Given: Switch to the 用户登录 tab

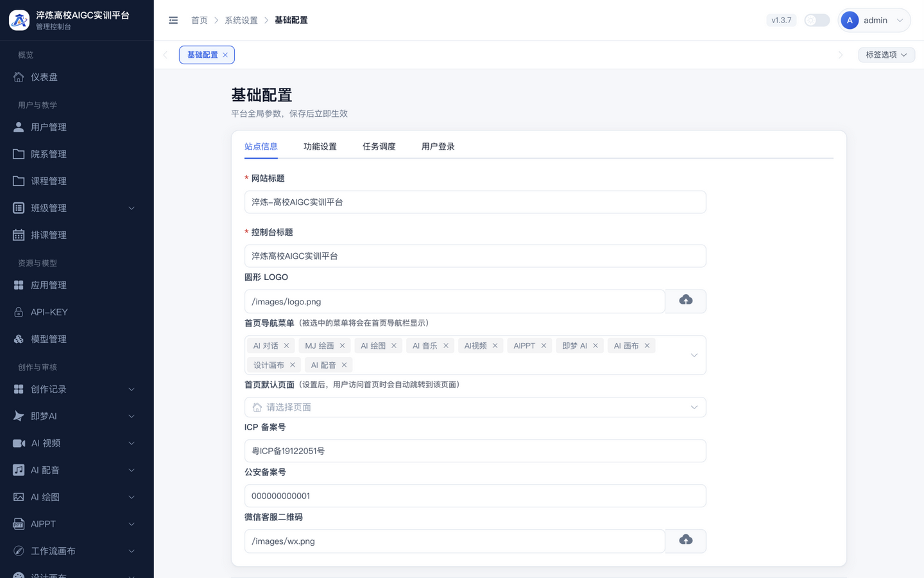Looking at the screenshot, I should [x=438, y=146].
